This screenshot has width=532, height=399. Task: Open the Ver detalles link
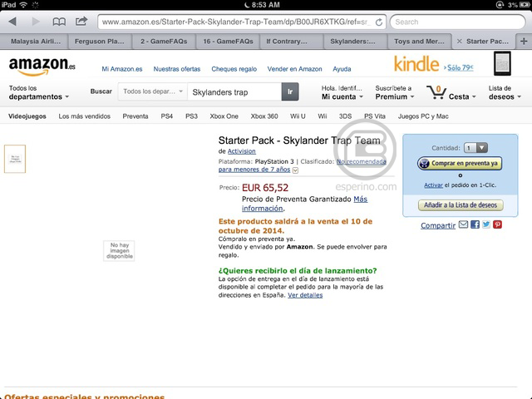[305, 295]
